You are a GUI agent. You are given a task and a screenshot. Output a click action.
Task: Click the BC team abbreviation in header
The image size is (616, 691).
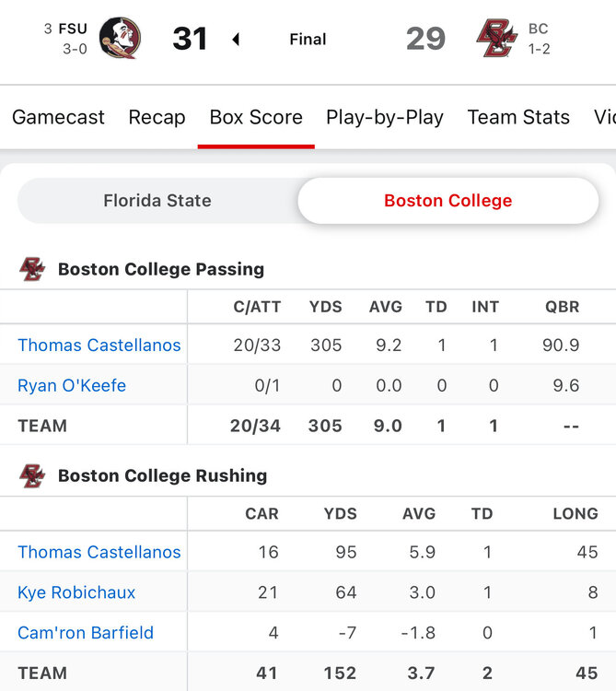coord(538,29)
